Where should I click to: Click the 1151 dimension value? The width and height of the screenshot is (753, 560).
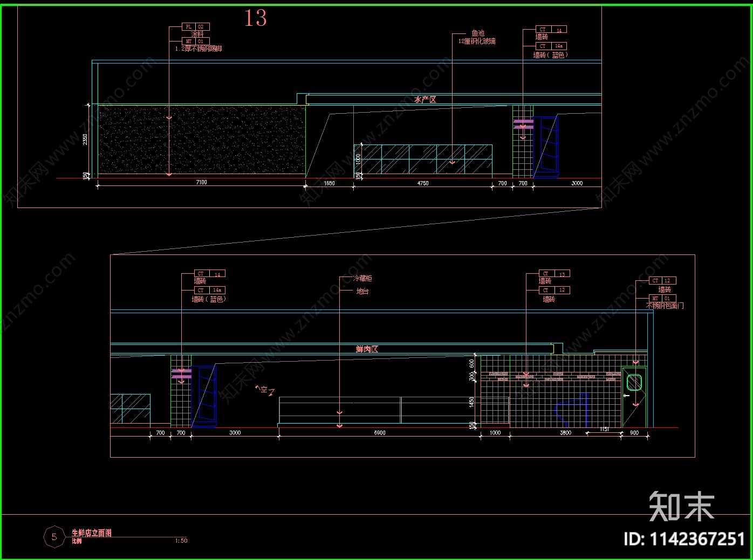604,430
